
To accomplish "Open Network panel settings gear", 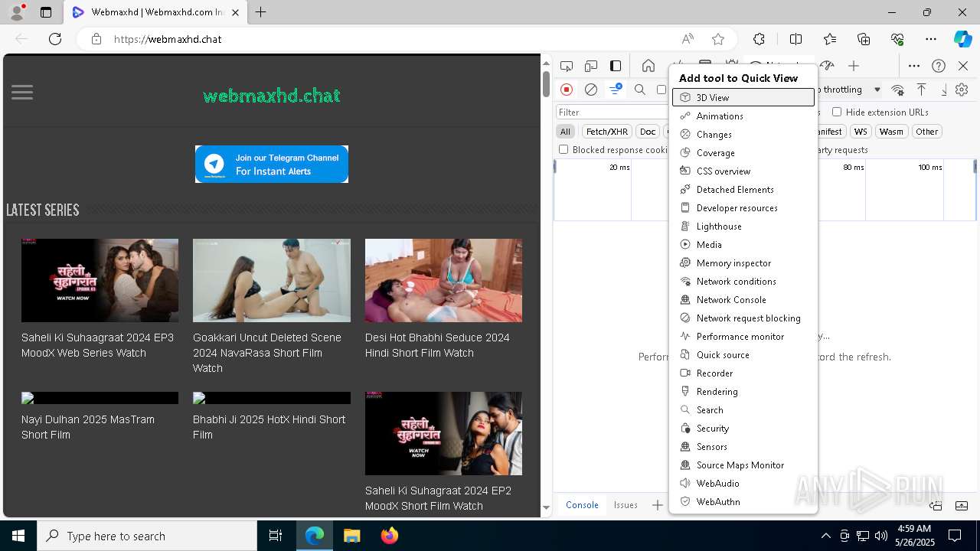I will point(962,90).
